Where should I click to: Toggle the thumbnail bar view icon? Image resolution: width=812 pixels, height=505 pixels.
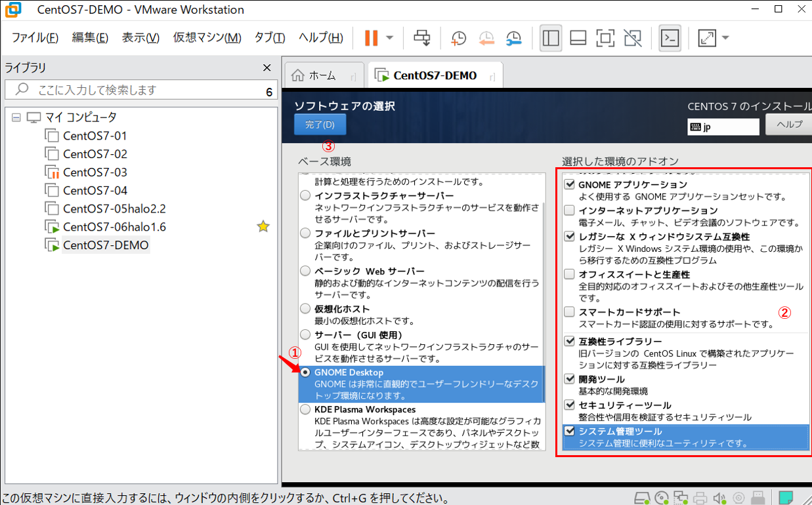(578, 38)
